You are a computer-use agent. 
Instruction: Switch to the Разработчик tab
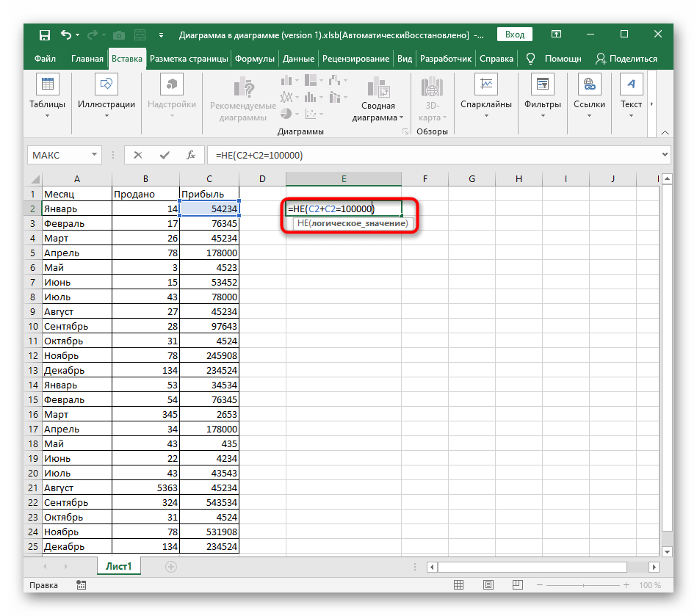[x=445, y=59]
